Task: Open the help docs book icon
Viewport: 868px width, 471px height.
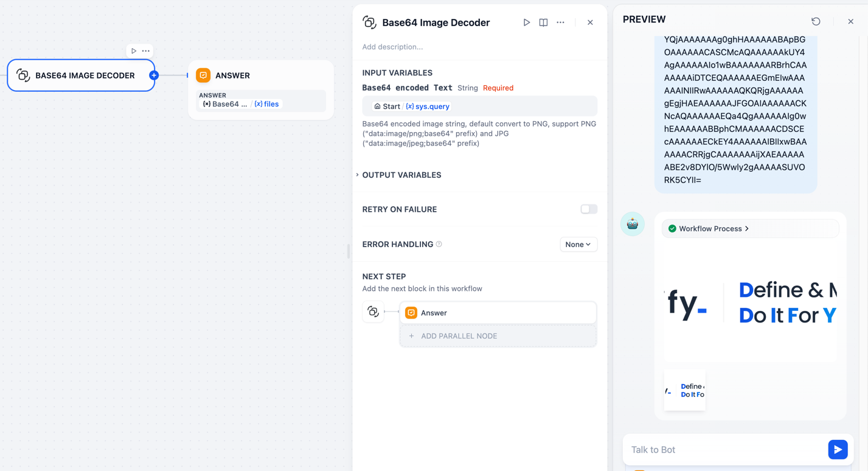Action: 543,23
